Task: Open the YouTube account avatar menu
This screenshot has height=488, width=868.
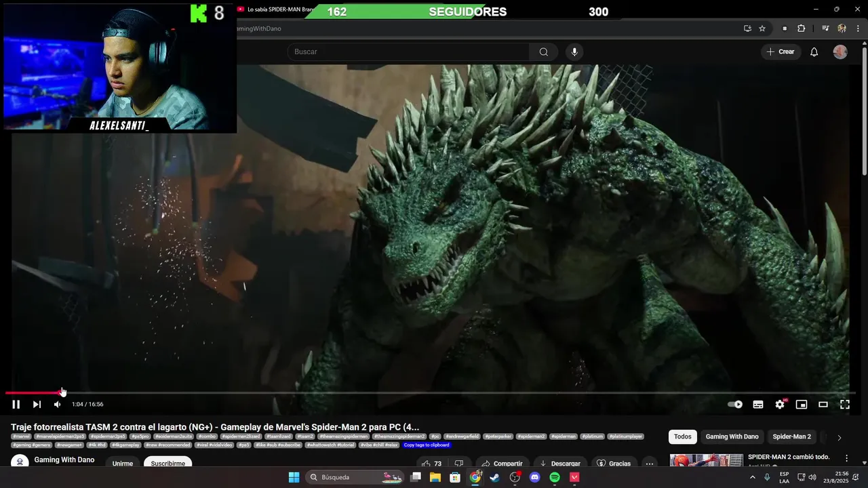Action: click(840, 52)
